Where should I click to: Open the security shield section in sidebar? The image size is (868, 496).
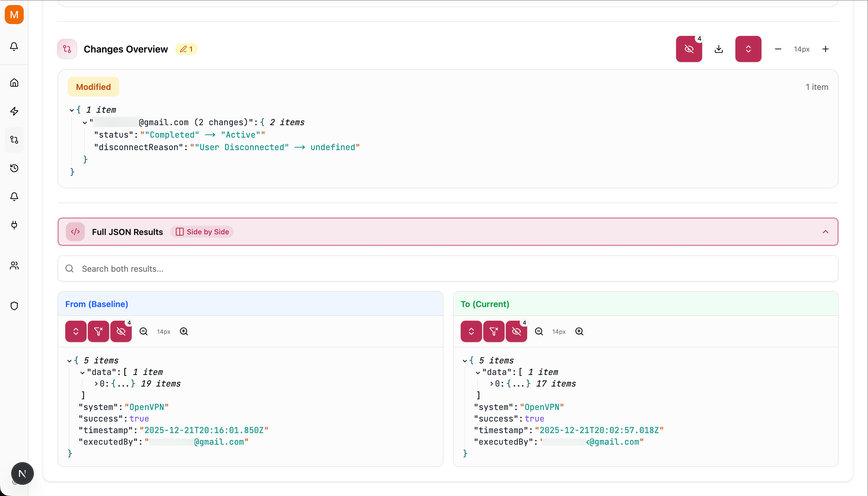click(x=14, y=306)
